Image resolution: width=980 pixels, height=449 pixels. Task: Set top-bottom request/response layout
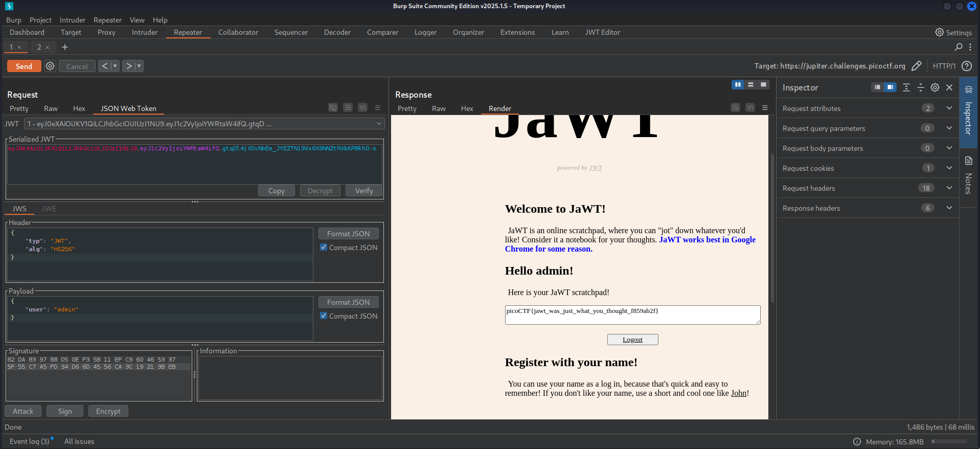click(750, 85)
